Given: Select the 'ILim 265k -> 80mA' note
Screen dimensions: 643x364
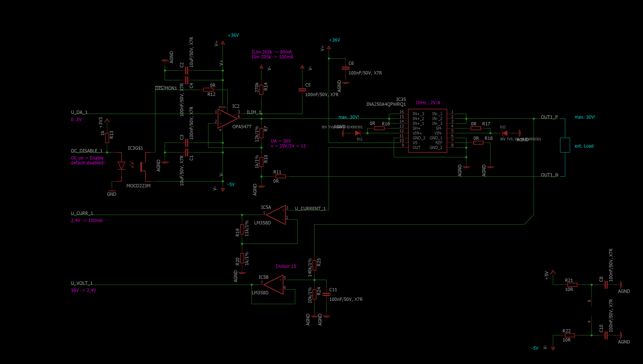Looking at the screenshot, I should point(271,52).
